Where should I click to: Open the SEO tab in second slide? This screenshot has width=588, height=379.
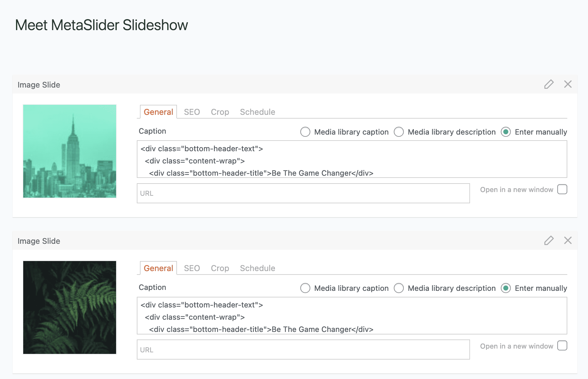tap(192, 268)
